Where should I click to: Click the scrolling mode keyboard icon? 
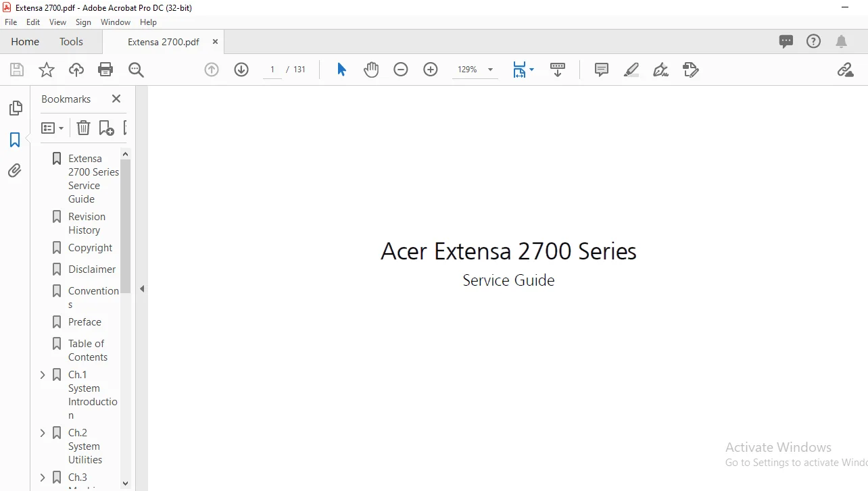[558, 70]
